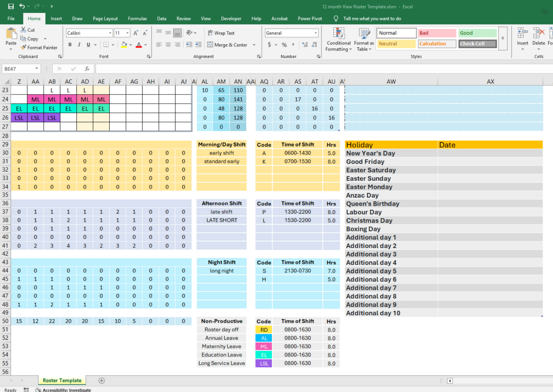553x392 pixels.
Task: Click the Increase Font Size icon
Action: tap(135, 33)
